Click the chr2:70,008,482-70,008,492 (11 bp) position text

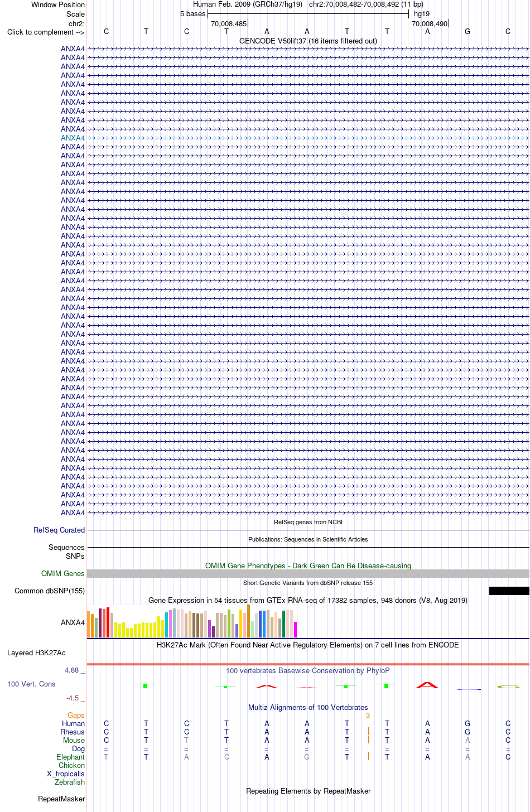pos(366,4)
